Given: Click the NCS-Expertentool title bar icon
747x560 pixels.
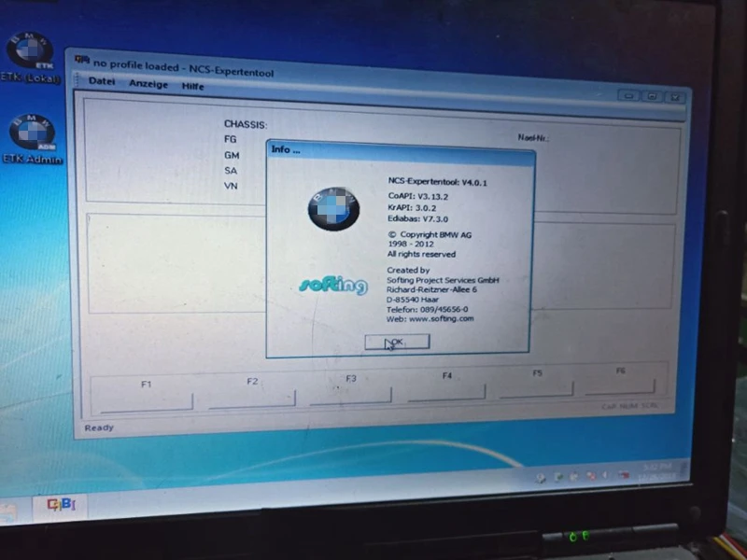Looking at the screenshot, I should tap(82, 60).
